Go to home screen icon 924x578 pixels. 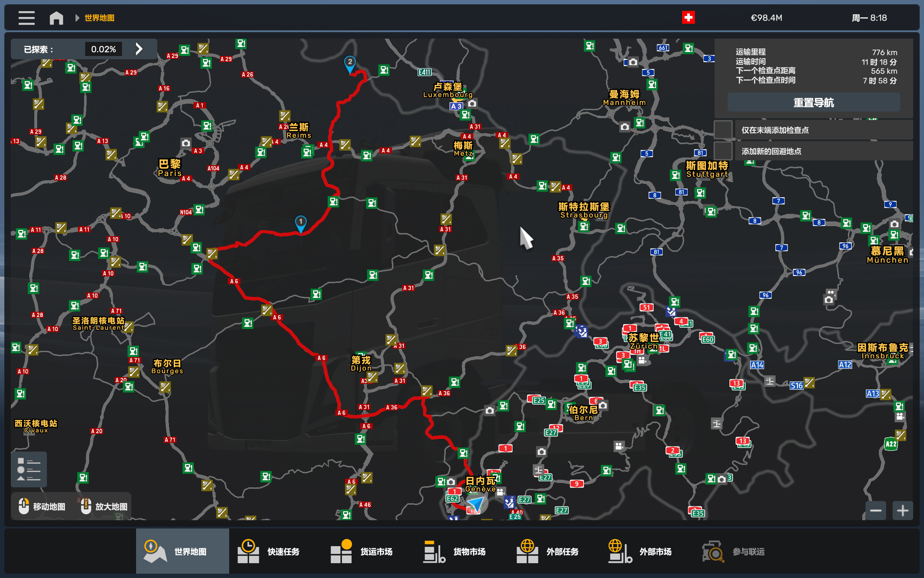(x=57, y=18)
